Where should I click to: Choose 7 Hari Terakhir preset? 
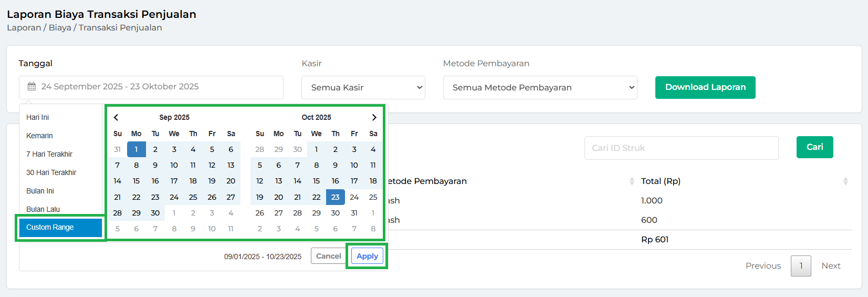(49, 154)
